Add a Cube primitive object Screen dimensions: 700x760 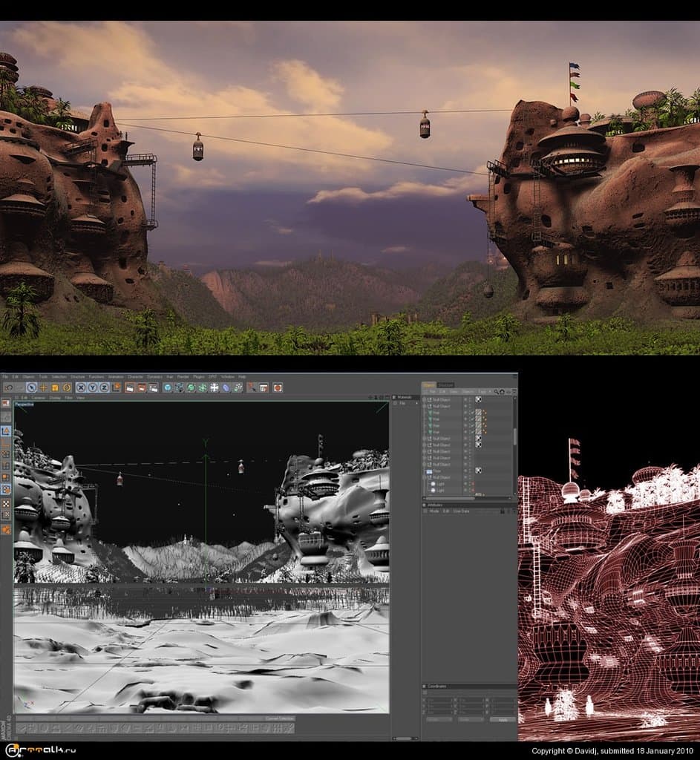168,387
